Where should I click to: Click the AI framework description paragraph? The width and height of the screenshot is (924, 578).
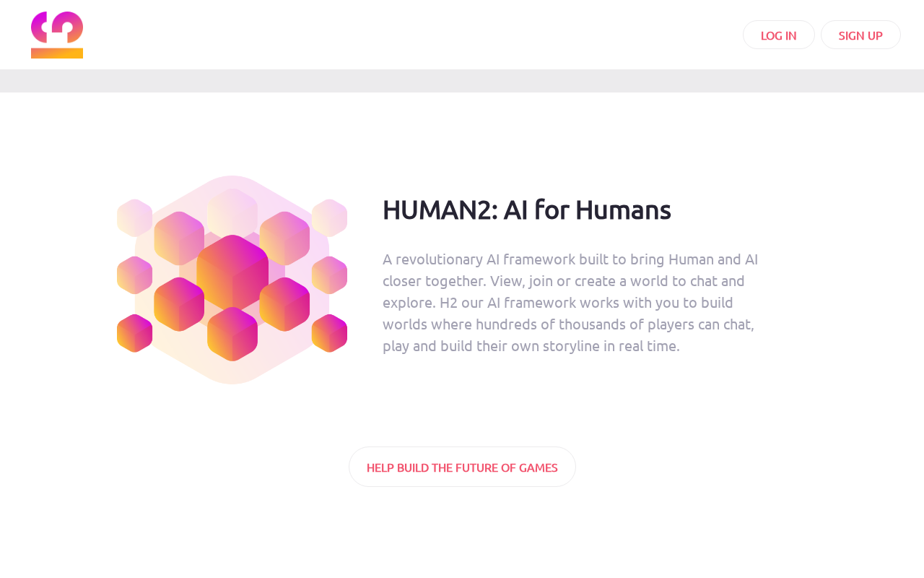(x=570, y=302)
